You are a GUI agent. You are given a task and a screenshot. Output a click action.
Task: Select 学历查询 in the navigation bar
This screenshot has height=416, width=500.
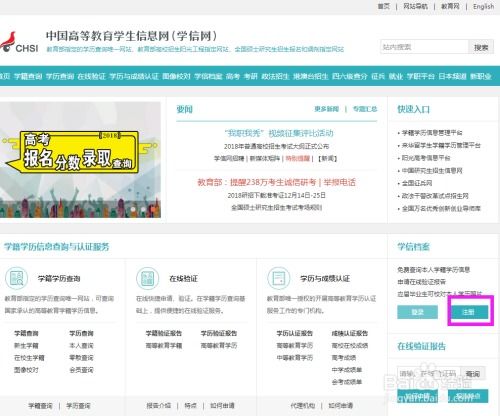60,76
